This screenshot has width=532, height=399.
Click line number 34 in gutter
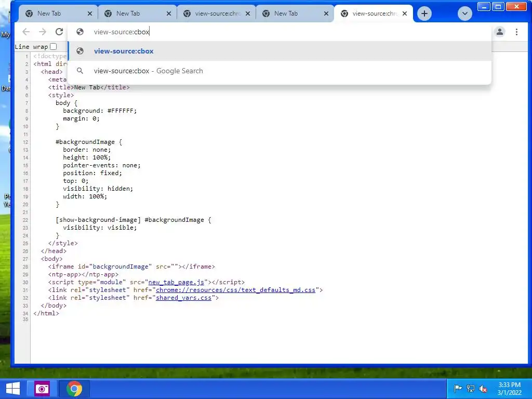[x=25, y=313]
